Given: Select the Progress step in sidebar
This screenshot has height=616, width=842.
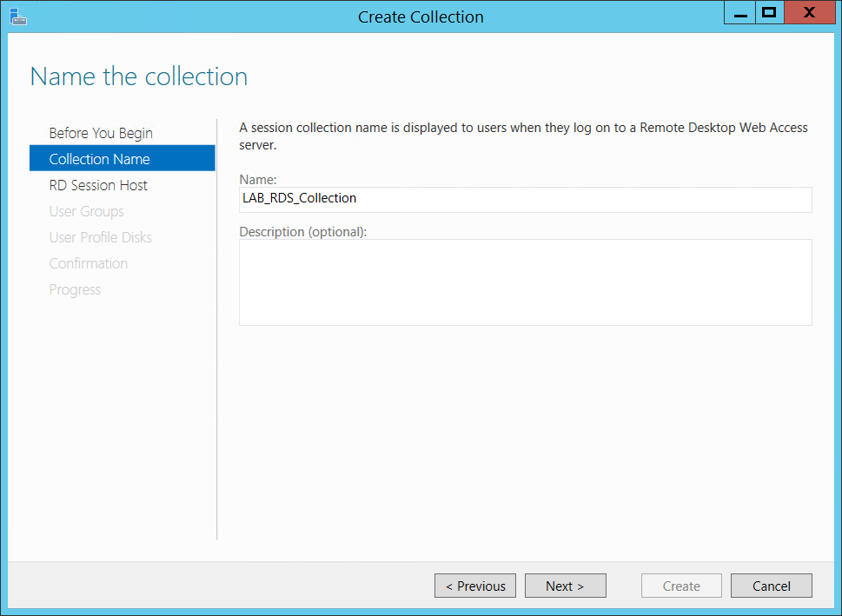Looking at the screenshot, I should point(75,289).
